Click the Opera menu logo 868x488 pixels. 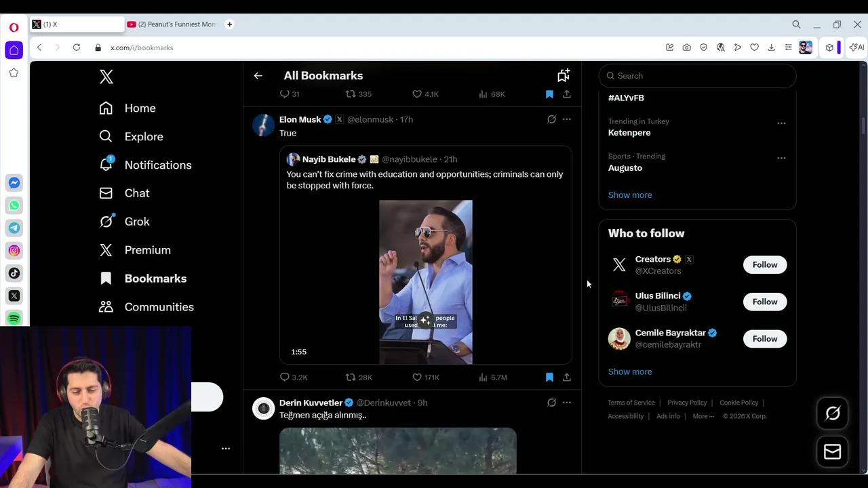coord(14,28)
